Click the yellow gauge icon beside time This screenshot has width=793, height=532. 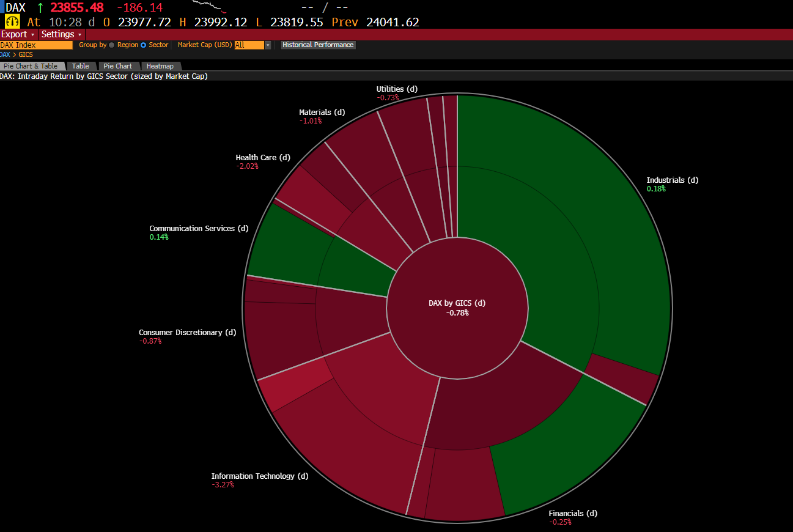(12, 22)
